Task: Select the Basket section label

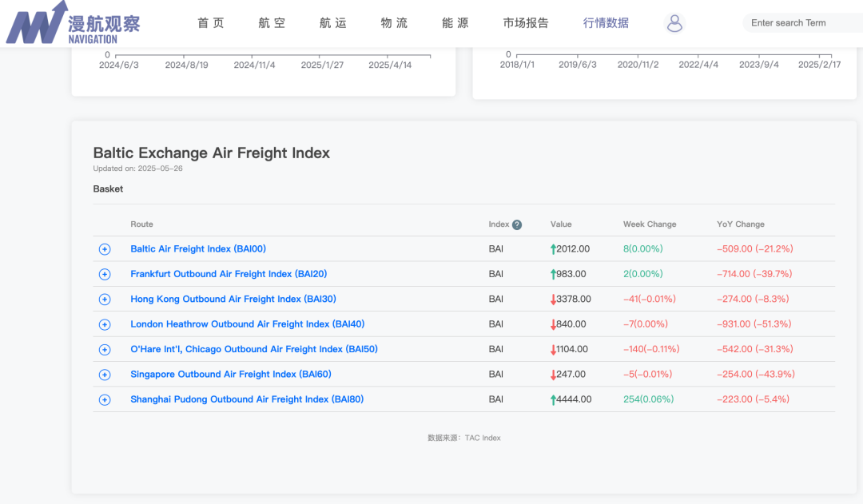Action: point(108,189)
